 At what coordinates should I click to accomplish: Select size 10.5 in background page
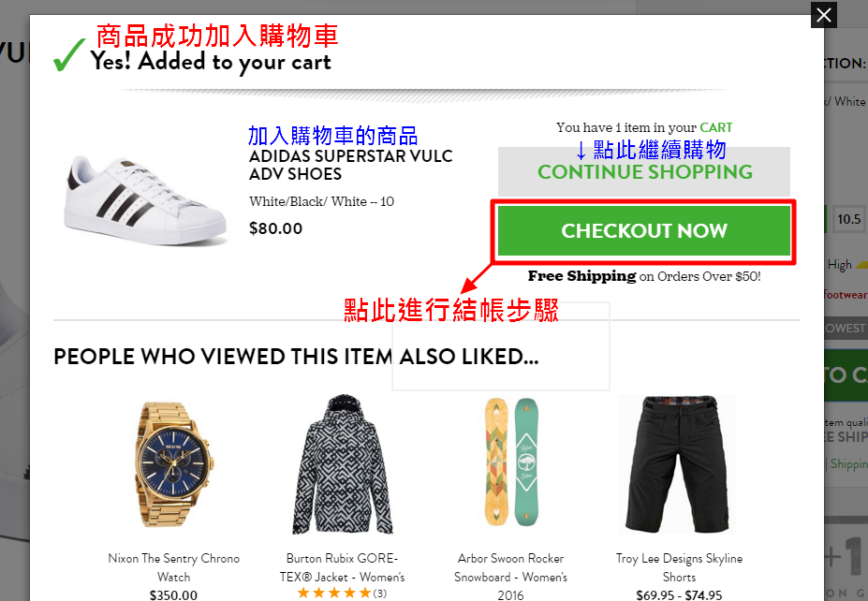point(848,219)
